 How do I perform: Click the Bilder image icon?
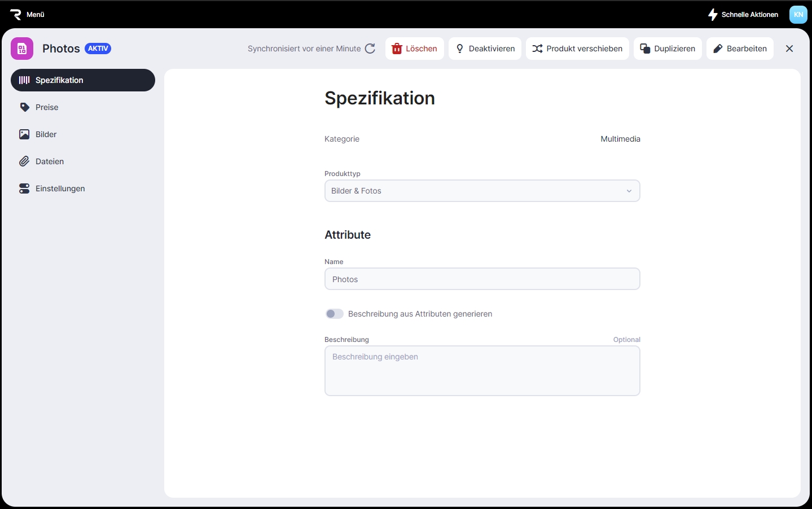[x=24, y=134]
